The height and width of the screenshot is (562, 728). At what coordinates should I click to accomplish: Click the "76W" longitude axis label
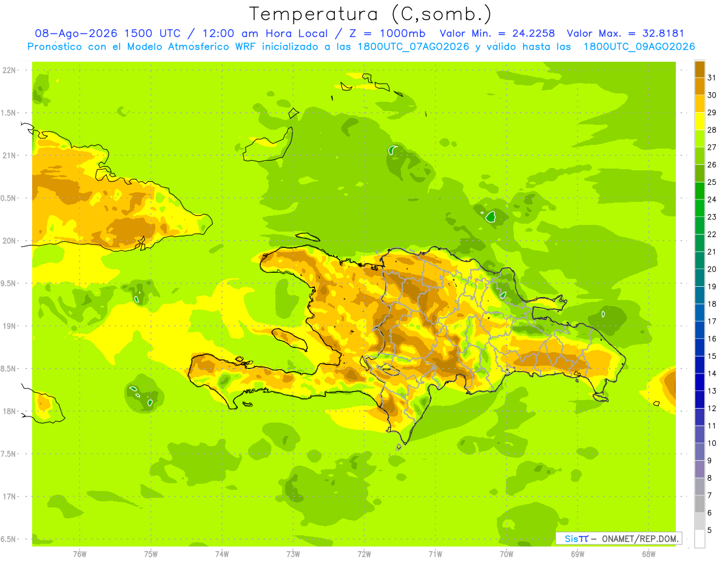coord(79,554)
